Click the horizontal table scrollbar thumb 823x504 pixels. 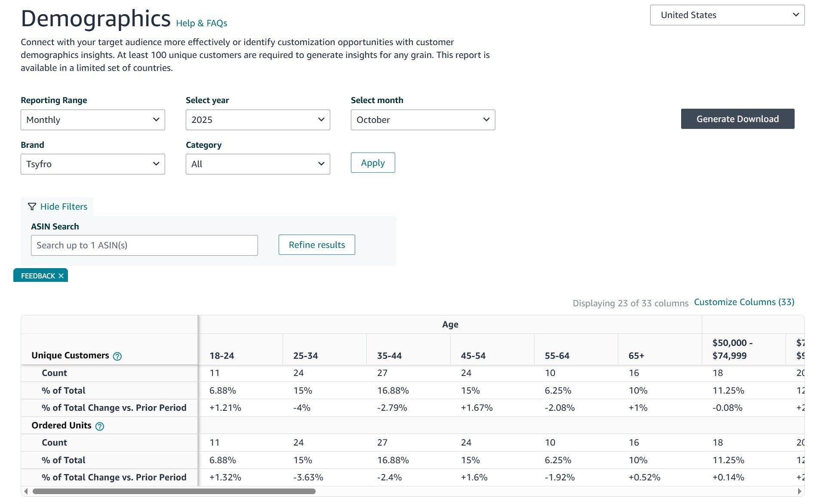tap(174, 491)
